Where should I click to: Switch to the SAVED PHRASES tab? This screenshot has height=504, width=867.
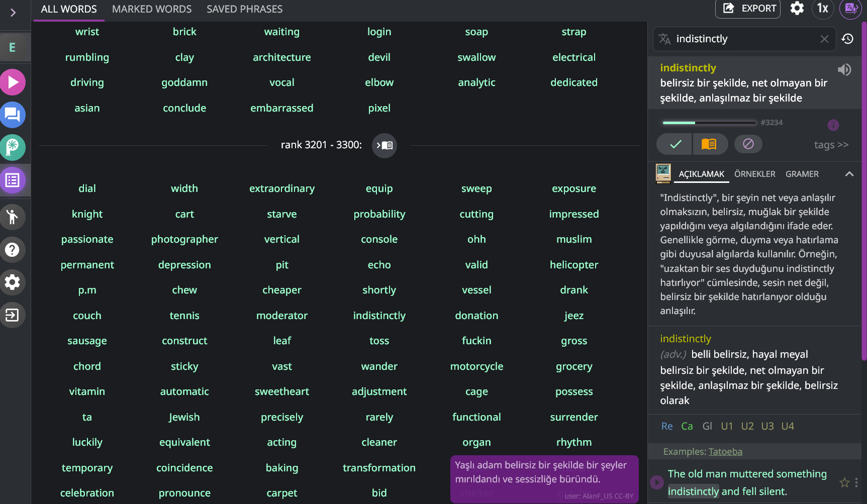[245, 9]
